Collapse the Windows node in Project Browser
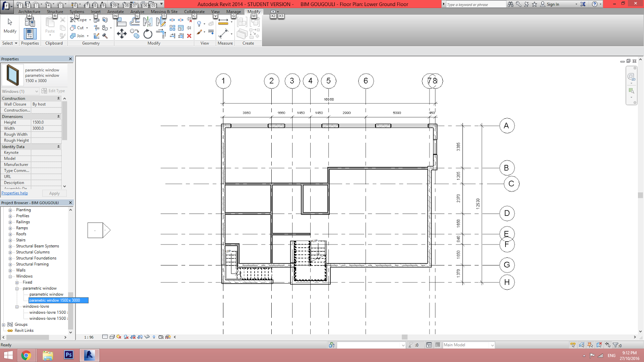The height and width of the screenshot is (362, 644). click(x=10, y=276)
